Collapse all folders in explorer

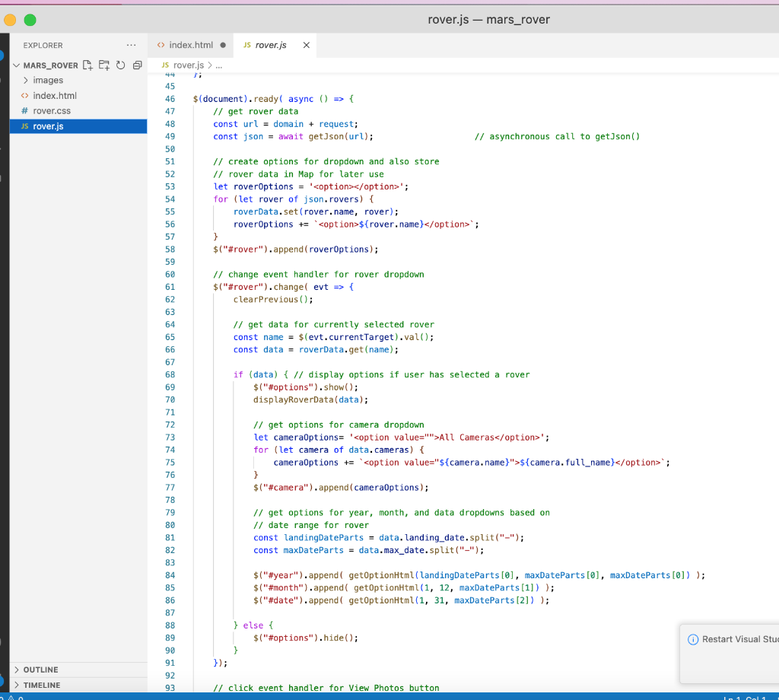[x=137, y=65]
